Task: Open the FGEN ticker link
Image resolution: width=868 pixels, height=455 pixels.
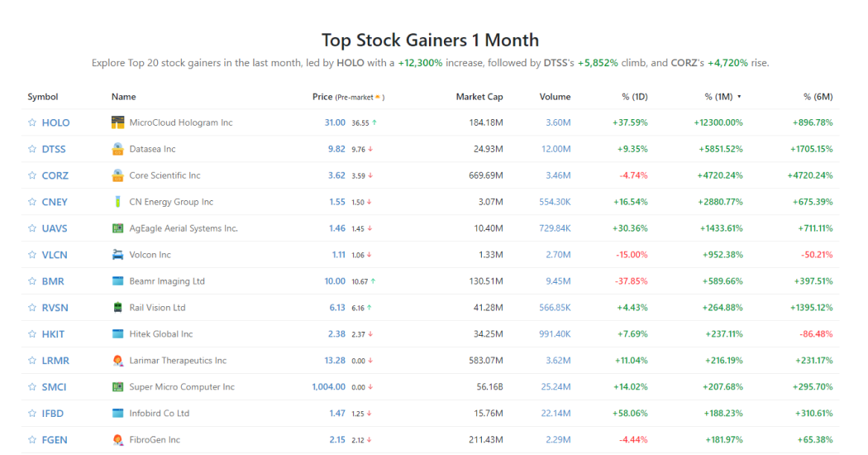Action: click(x=55, y=440)
